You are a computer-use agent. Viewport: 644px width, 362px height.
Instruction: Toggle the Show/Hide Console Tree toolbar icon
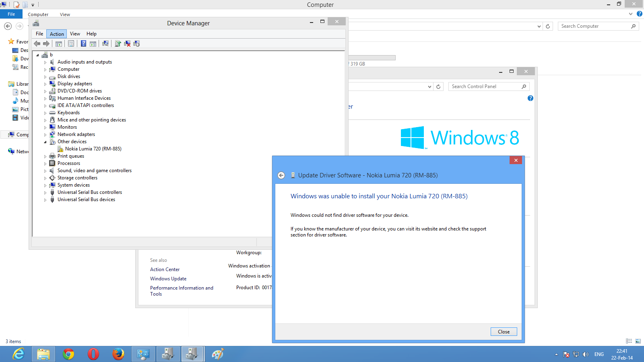pyautogui.click(x=59, y=43)
